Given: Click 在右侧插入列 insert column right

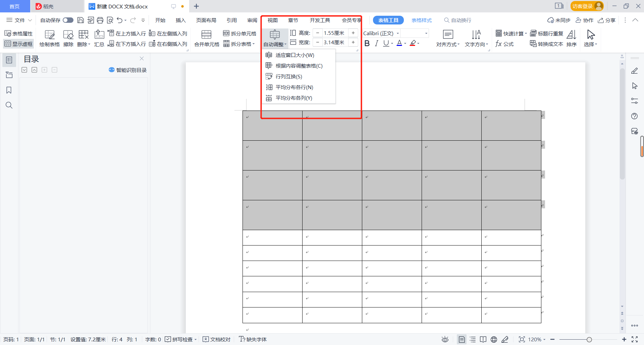Looking at the screenshot, I should (x=168, y=44).
